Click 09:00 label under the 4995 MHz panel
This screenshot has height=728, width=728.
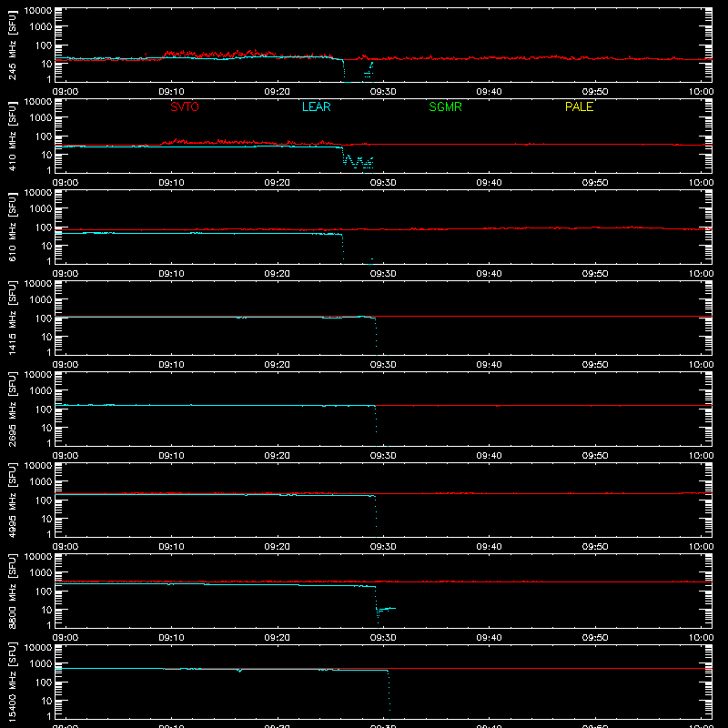66,547
